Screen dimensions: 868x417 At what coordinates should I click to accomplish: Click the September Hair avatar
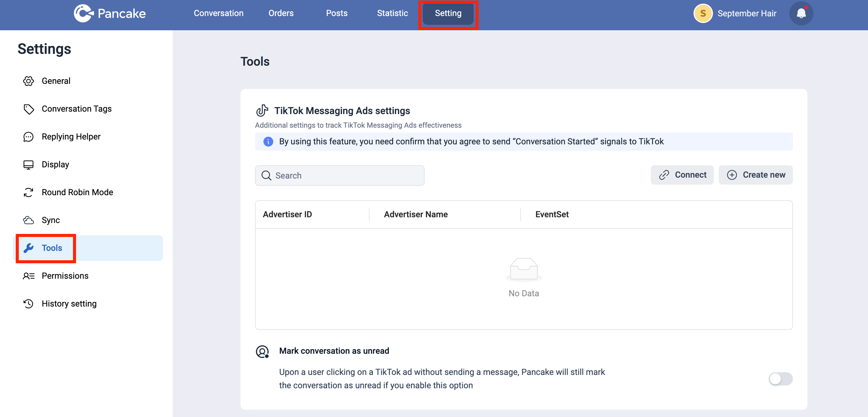pos(703,13)
